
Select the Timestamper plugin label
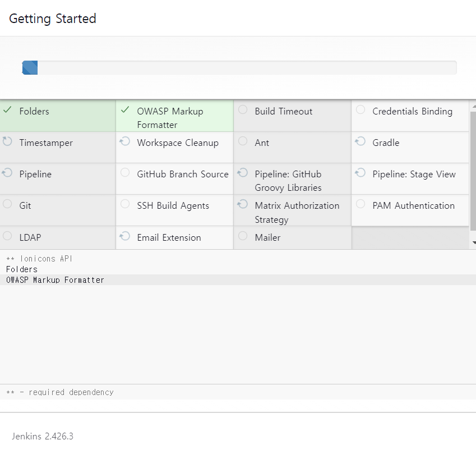click(x=46, y=143)
